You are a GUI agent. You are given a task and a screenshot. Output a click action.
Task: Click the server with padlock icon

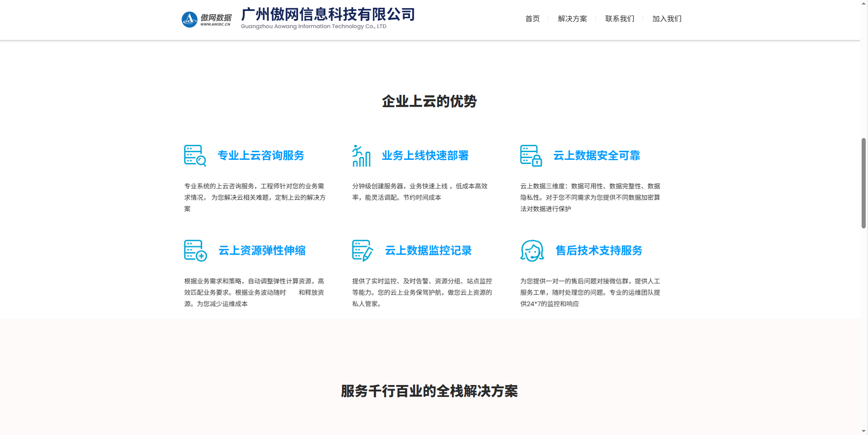click(531, 156)
